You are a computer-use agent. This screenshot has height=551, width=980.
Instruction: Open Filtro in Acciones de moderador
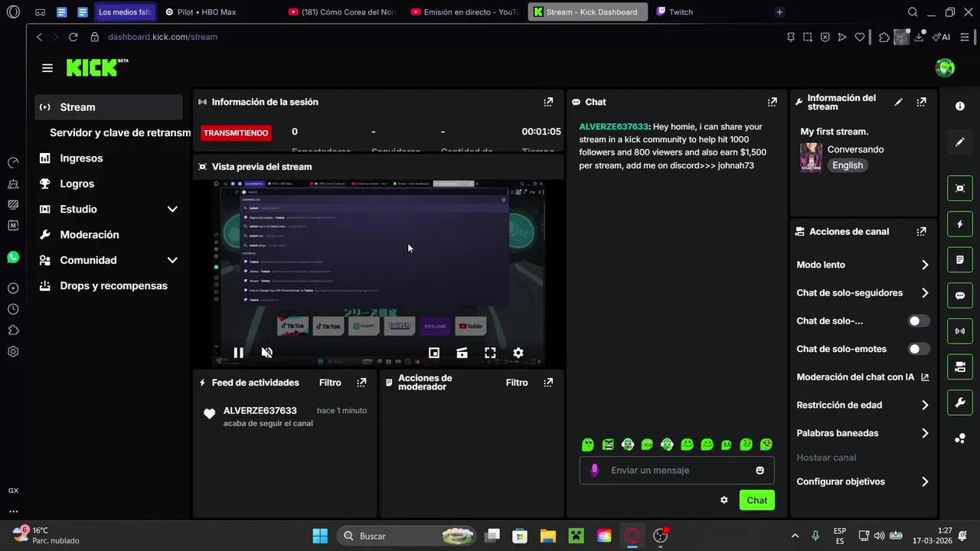tap(517, 383)
